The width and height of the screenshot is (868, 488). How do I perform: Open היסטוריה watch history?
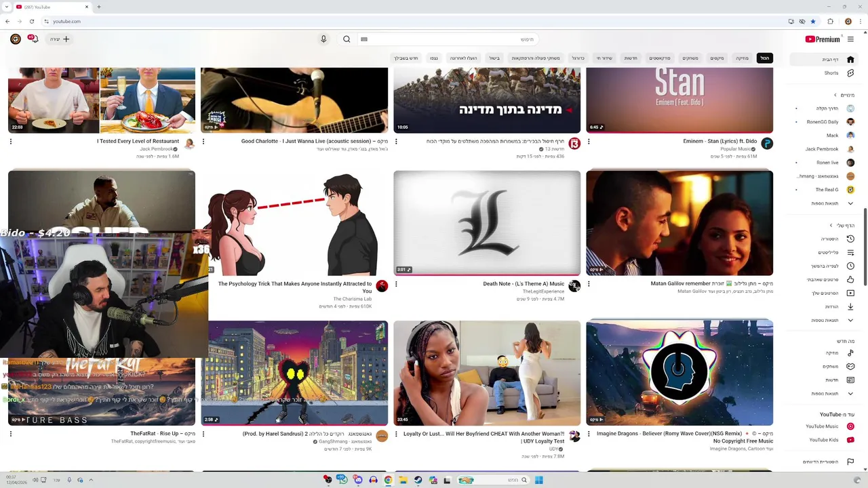pos(824,239)
